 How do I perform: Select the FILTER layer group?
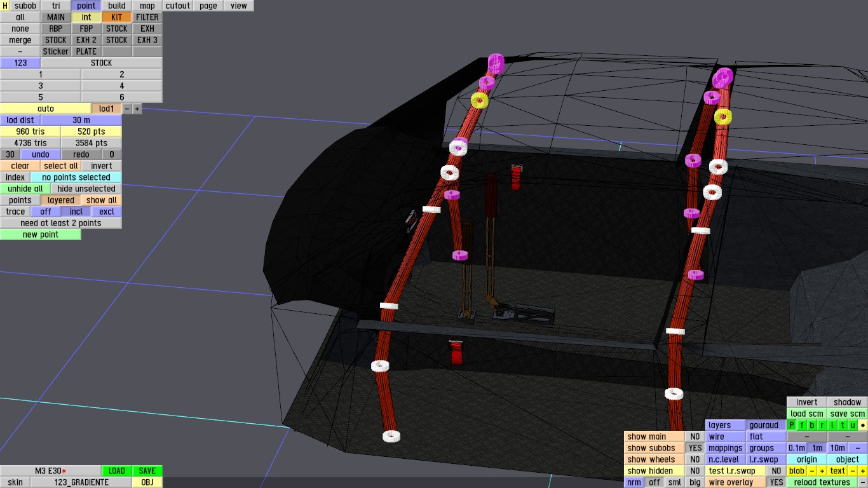[147, 17]
